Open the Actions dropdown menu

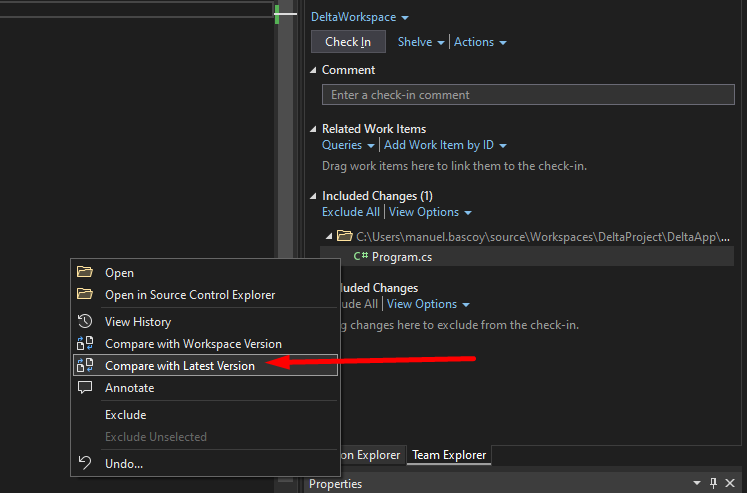[480, 42]
